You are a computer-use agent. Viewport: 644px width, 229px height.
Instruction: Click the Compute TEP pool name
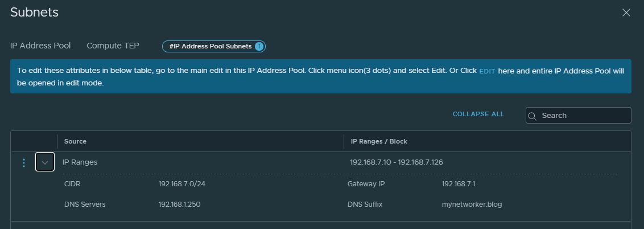(113, 46)
